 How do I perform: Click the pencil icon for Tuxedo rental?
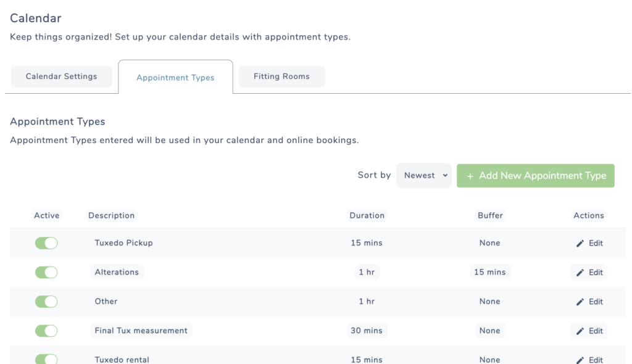(580, 360)
